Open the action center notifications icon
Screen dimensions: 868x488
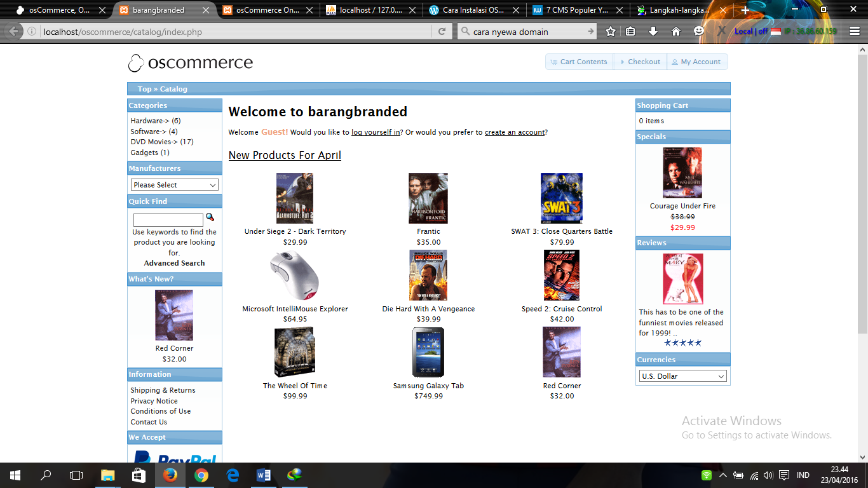[x=784, y=475]
